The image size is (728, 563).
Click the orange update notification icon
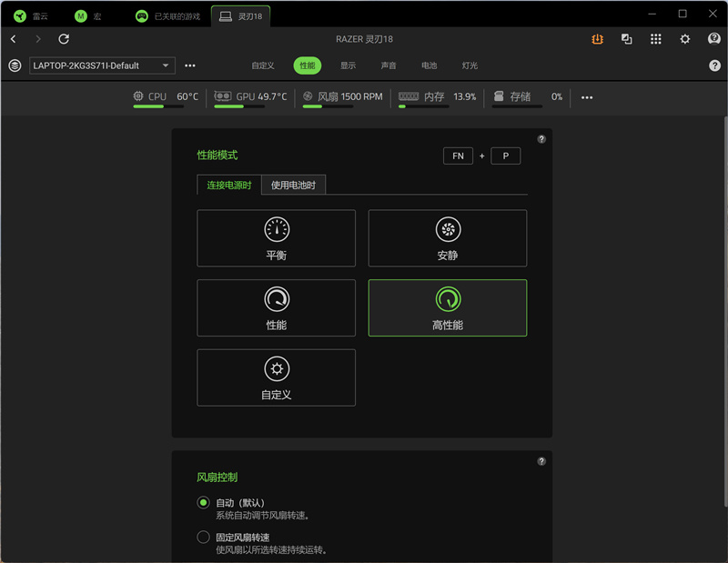(x=597, y=39)
